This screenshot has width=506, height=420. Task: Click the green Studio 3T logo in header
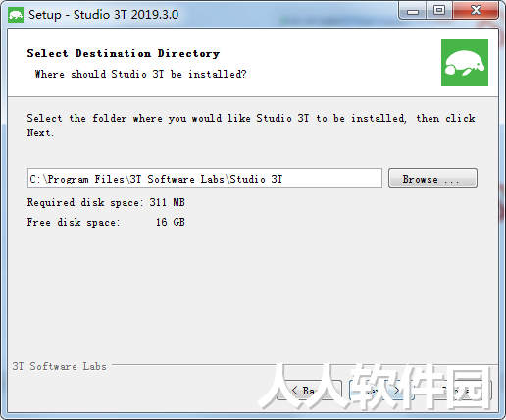point(465,63)
